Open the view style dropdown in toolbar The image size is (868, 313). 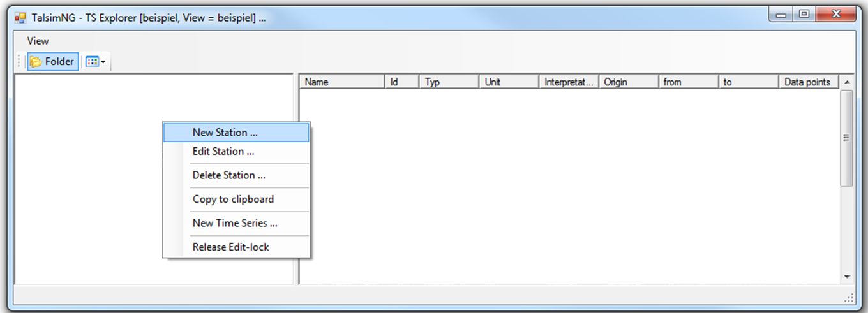(96, 62)
